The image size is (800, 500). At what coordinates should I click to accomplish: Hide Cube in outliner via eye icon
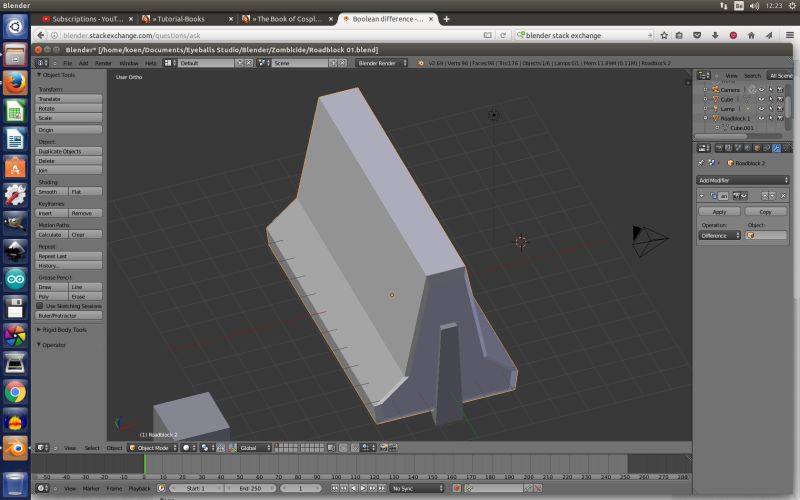pos(761,99)
